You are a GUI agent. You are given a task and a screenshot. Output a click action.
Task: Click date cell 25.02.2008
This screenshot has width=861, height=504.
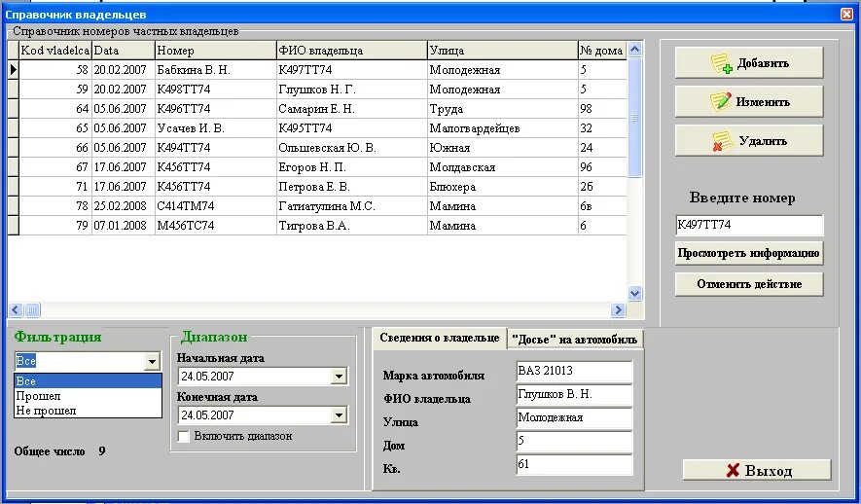[123, 206]
